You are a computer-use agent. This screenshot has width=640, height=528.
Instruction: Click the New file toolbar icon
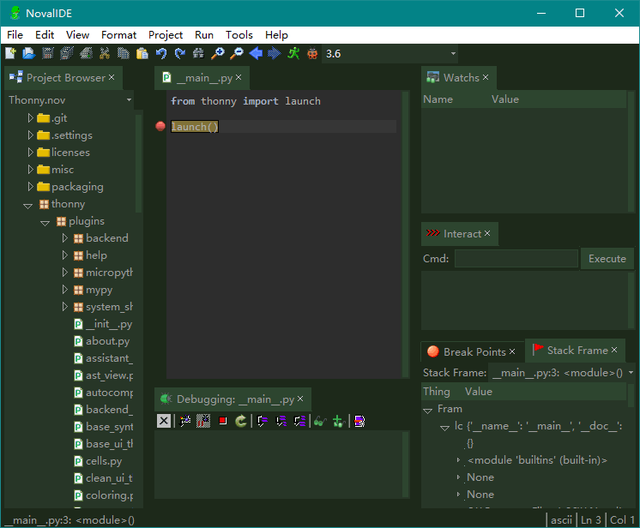[11, 53]
